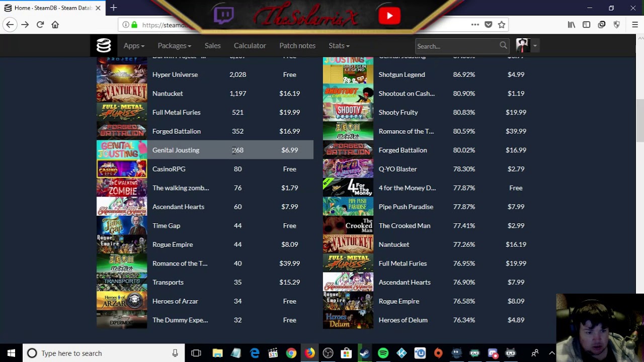The image size is (644, 362).
Task: Open the Shooty Fruity game link
Action: coord(398,112)
